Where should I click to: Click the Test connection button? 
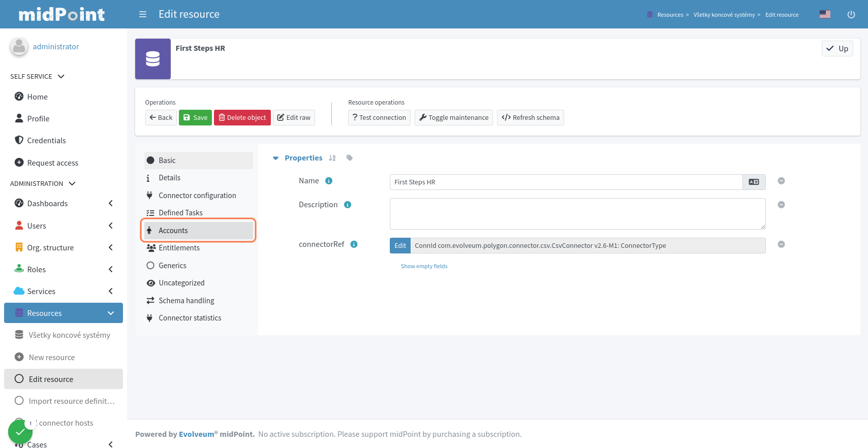tap(379, 117)
